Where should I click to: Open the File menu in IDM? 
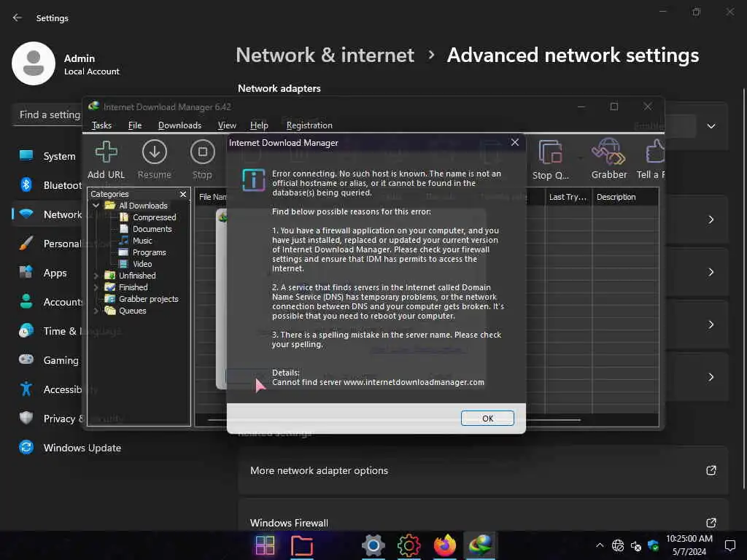coord(135,125)
